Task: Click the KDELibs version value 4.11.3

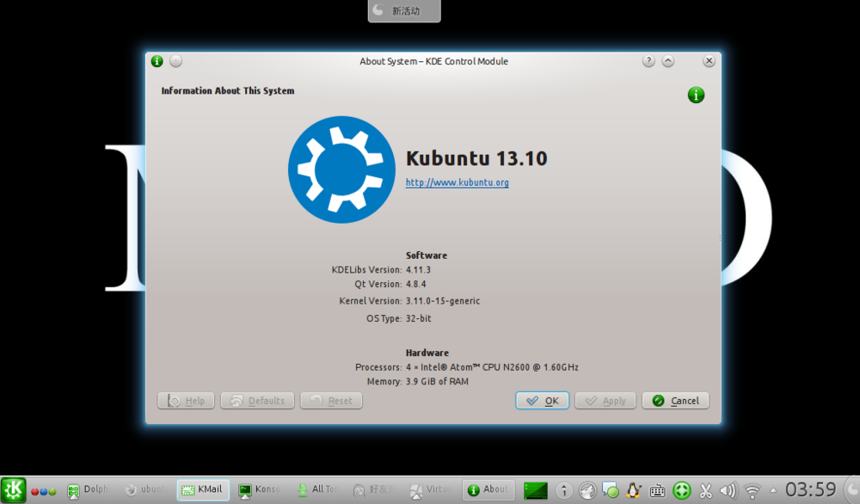Action: (418, 270)
